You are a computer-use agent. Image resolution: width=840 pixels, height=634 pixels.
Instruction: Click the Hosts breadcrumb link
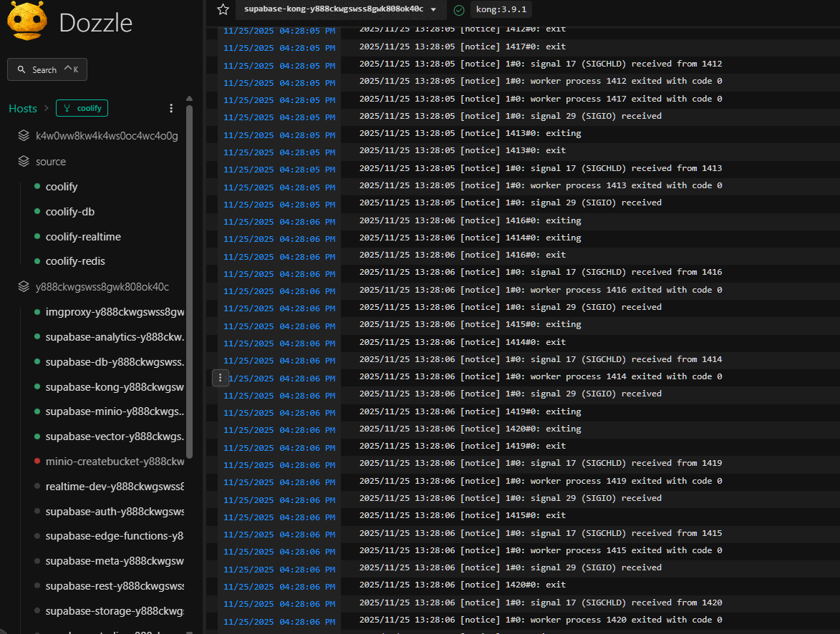23,108
